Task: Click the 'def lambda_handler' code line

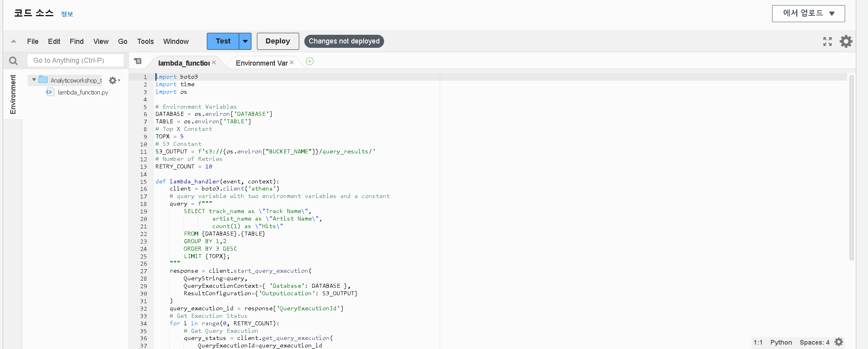Action: [217, 181]
